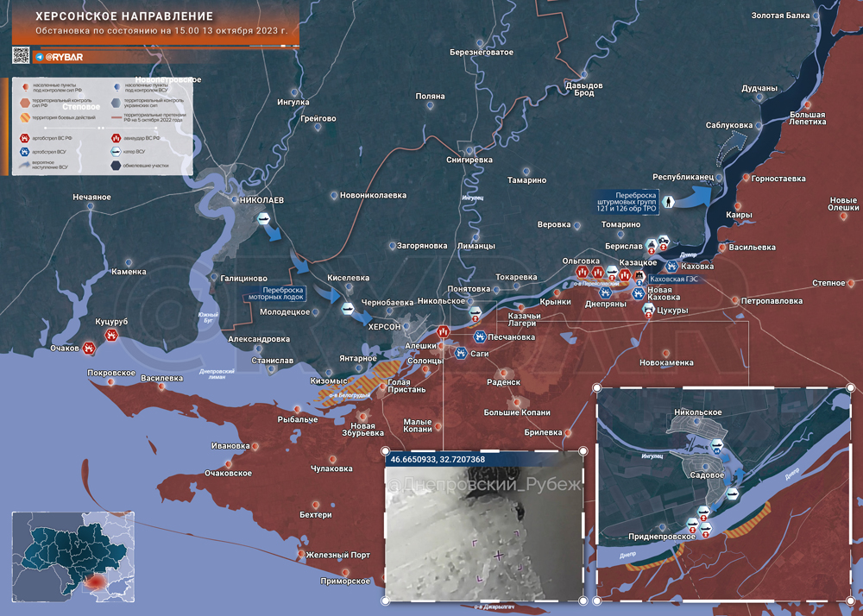Screen dimensions: 863x616
Task: Click the Горностаевка label
Action: pyautogui.click(x=778, y=179)
